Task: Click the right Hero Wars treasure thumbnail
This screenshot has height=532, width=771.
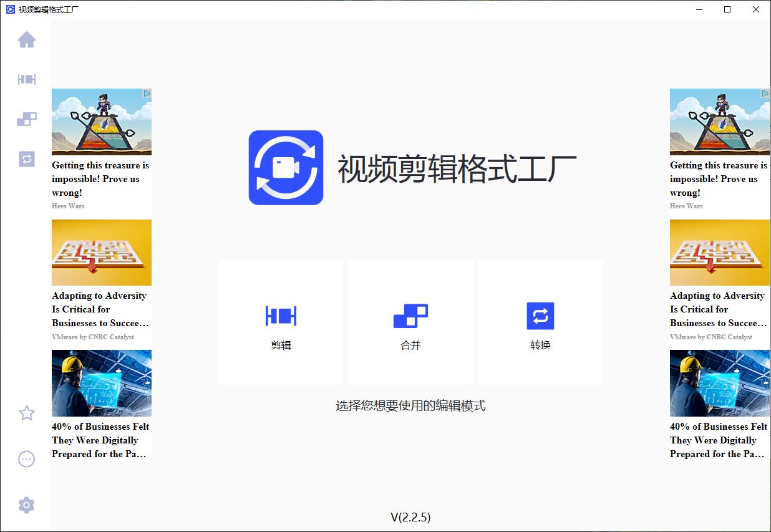Action: pos(719,122)
